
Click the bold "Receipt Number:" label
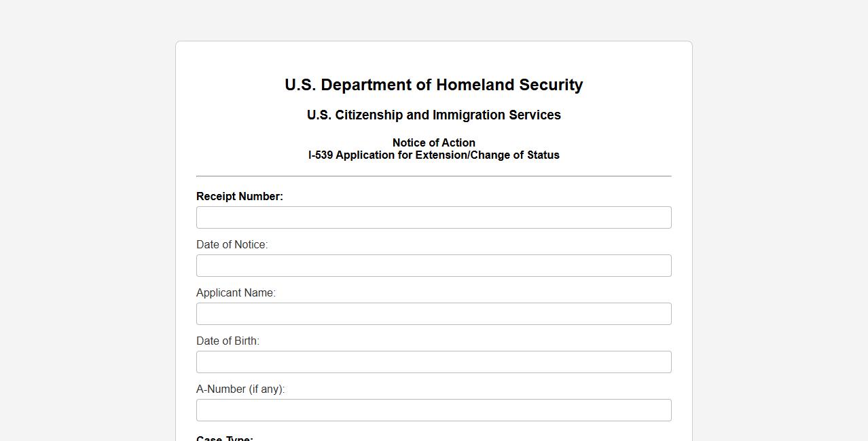pos(240,197)
